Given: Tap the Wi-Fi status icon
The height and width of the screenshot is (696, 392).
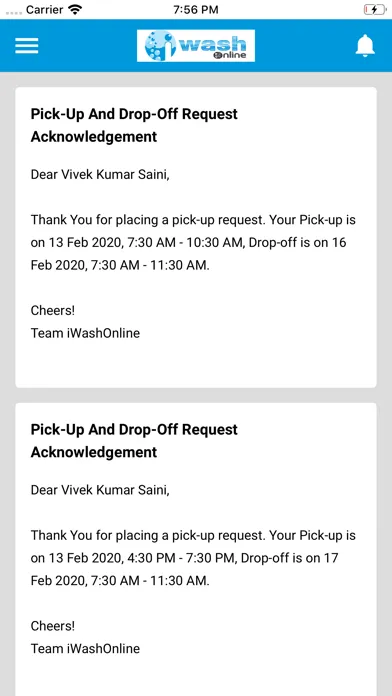Looking at the screenshot, I should (76, 10).
